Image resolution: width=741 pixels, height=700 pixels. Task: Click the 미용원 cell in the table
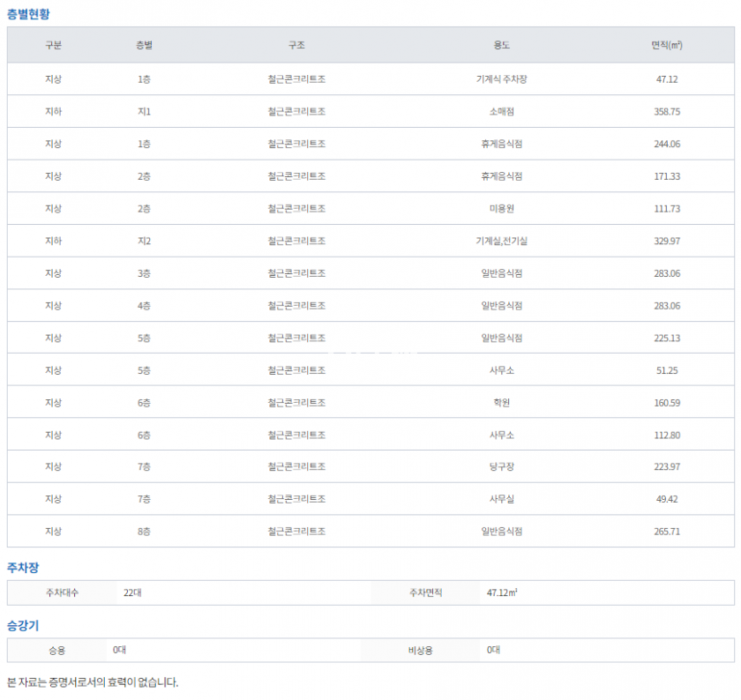501,209
